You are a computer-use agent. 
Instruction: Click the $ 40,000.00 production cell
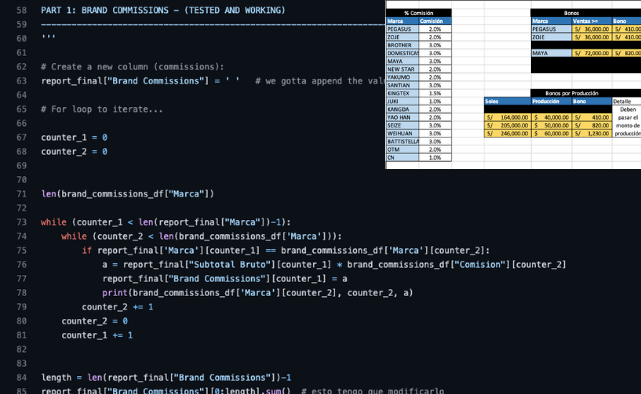(551, 117)
